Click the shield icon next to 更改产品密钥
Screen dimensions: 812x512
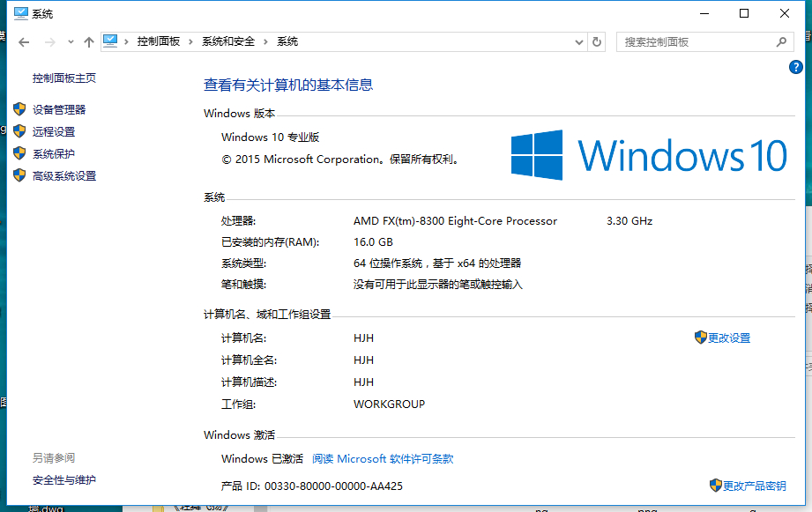click(x=716, y=486)
